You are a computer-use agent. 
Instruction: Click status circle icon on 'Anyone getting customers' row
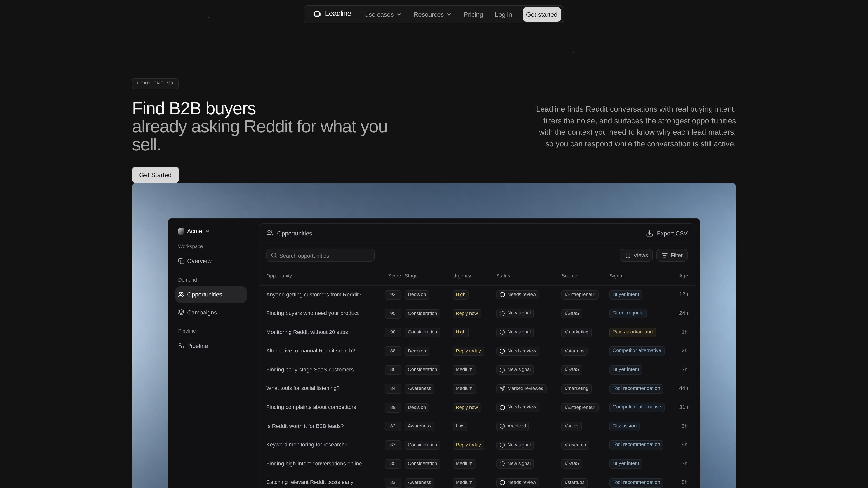tap(502, 295)
